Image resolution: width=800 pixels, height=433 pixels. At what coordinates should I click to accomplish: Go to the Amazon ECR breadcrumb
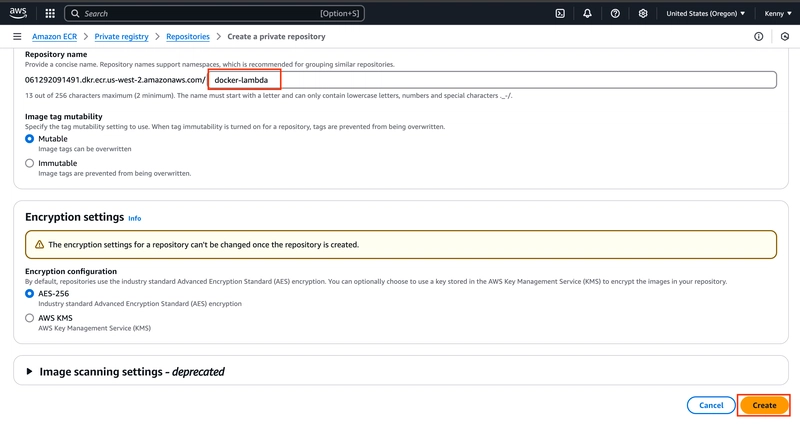pyautogui.click(x=55, y=36)
